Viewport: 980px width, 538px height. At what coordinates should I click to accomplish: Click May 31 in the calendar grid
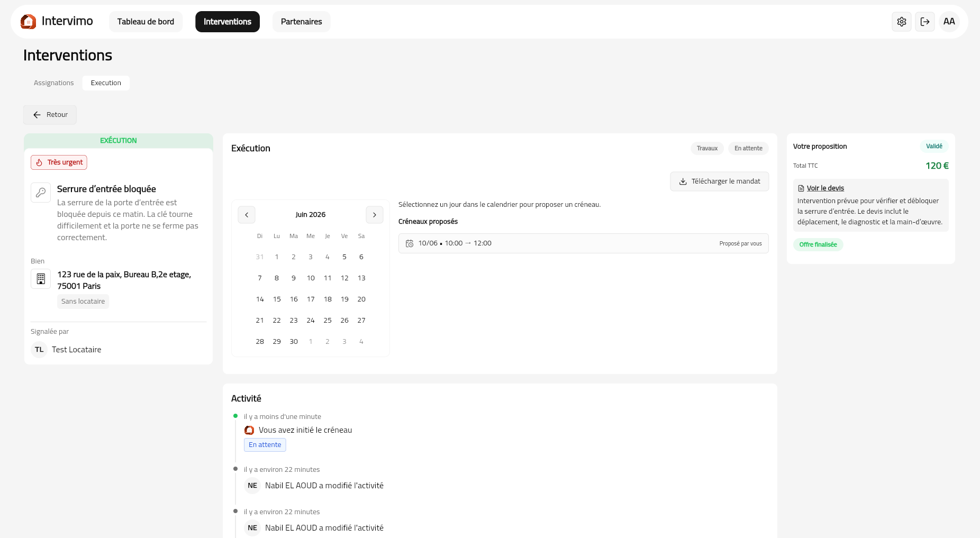[x=260, y=257]
